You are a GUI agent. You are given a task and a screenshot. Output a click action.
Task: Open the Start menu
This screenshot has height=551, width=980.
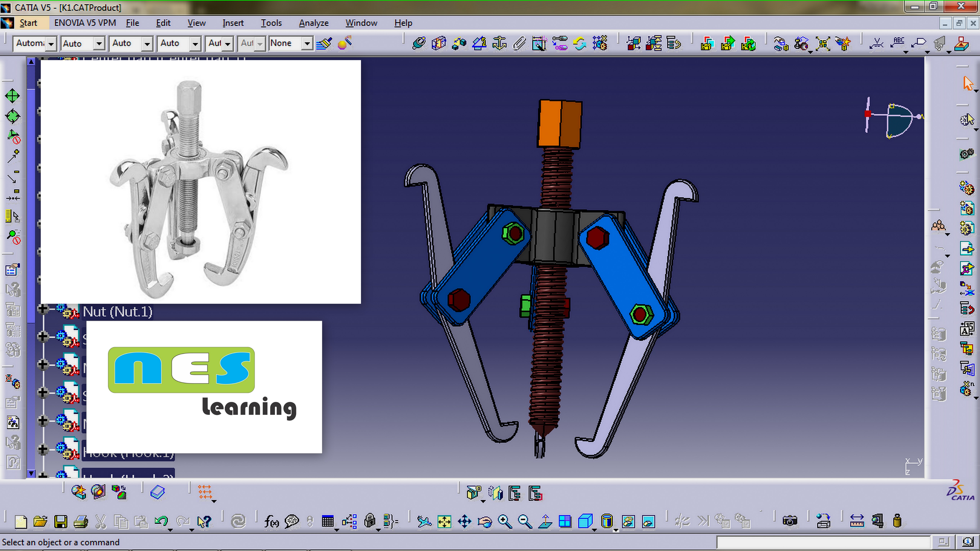[28, 23]
